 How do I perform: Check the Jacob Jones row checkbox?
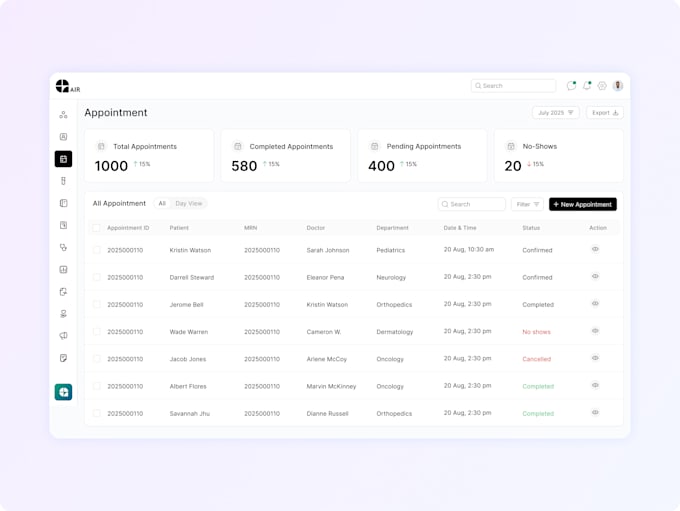point(97,359)
